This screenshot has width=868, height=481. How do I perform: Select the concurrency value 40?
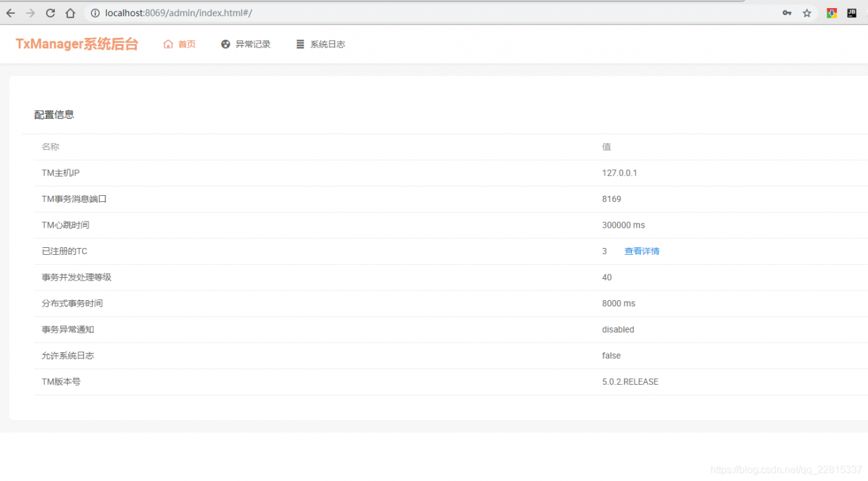(607, 277)
